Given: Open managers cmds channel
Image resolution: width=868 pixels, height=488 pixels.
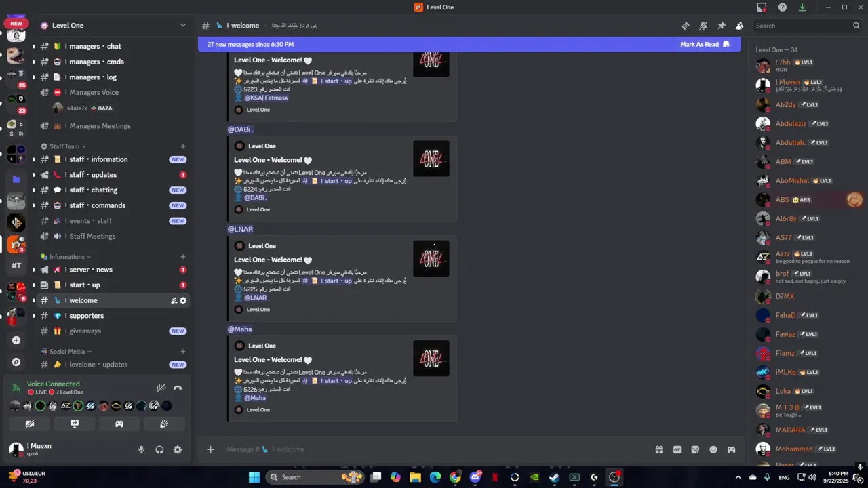Looking at the screenshot, I should 113,62.
